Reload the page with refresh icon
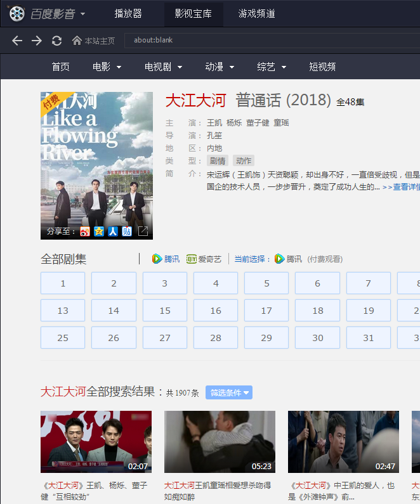Screen dimensions: 420x504 [x=57, y=41]
